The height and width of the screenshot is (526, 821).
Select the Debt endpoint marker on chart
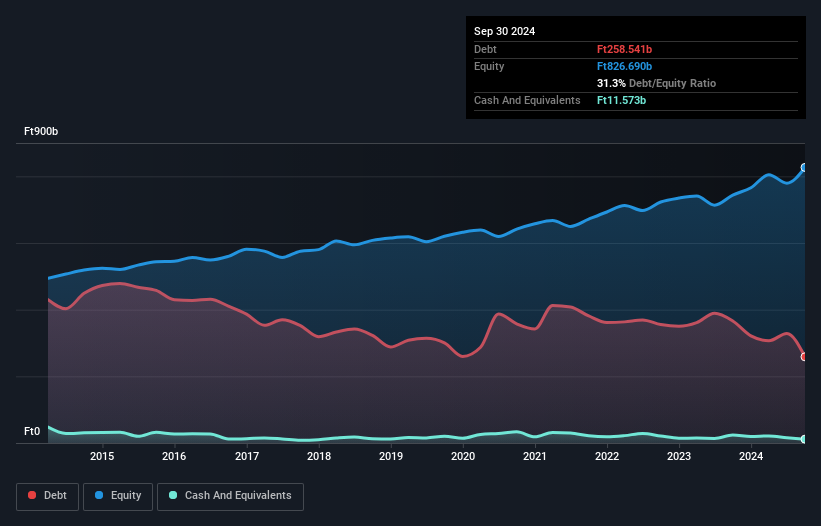[x=804, y=356]
